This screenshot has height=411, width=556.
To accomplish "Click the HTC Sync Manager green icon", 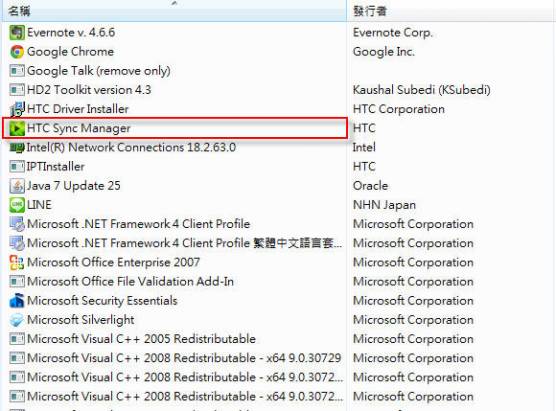I will click(17, 128).
